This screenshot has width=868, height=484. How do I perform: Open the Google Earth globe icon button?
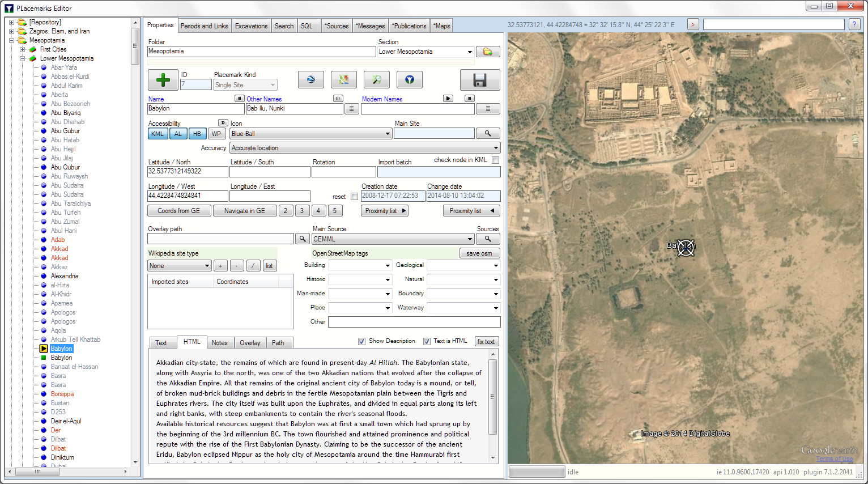[x=310, y=80]
